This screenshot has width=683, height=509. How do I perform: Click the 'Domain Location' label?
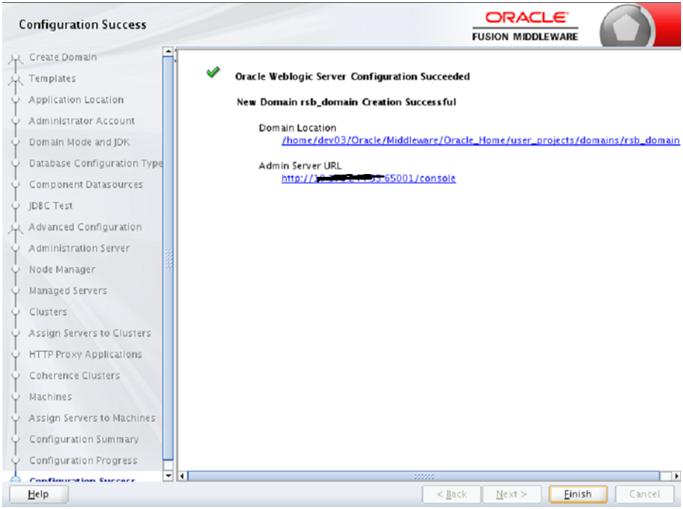(298, 128)
